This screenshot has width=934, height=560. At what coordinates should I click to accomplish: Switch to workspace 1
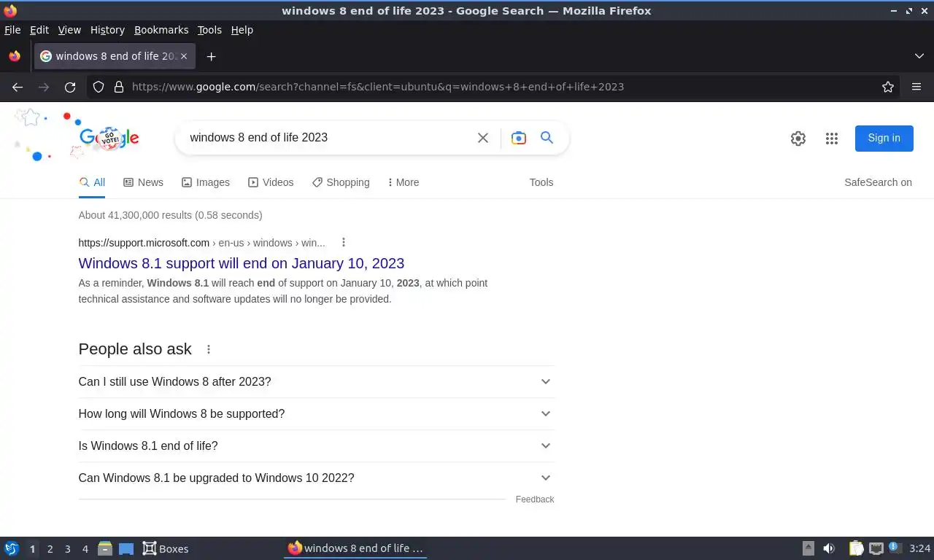coord(32,549)
